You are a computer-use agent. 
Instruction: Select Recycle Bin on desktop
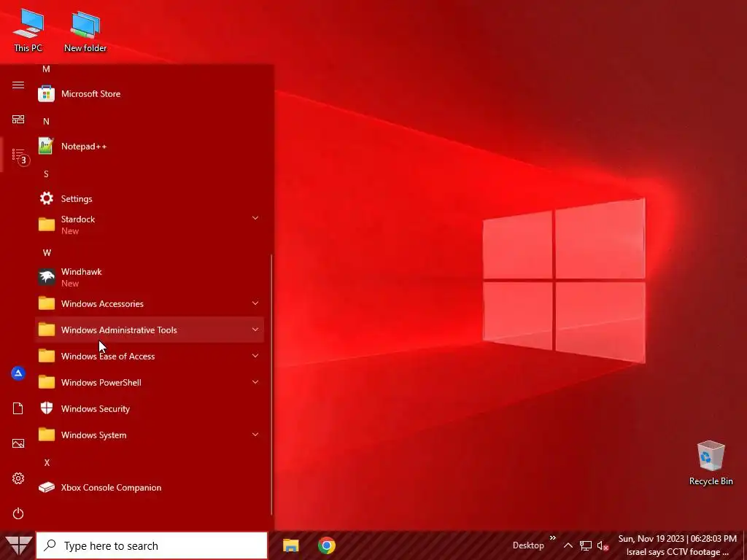[x=711, y=463]
